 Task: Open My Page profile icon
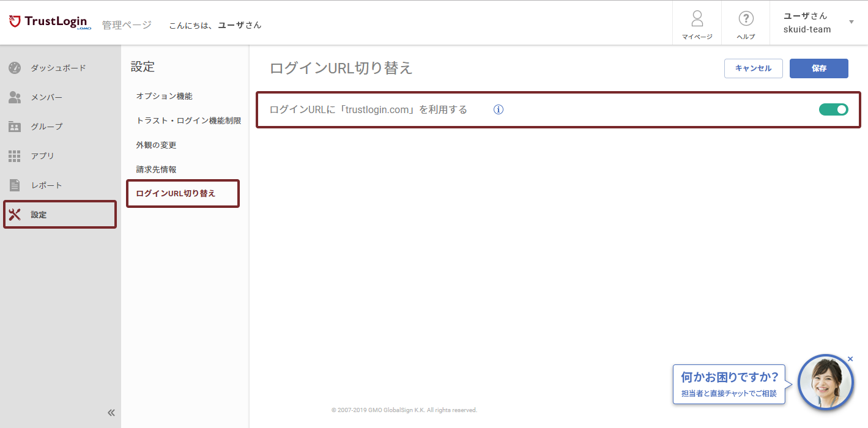point(697,19)
